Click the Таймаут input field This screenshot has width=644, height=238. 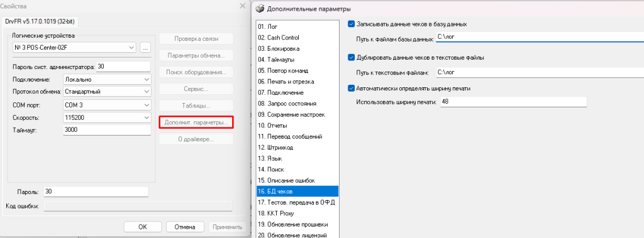[107, 129]
